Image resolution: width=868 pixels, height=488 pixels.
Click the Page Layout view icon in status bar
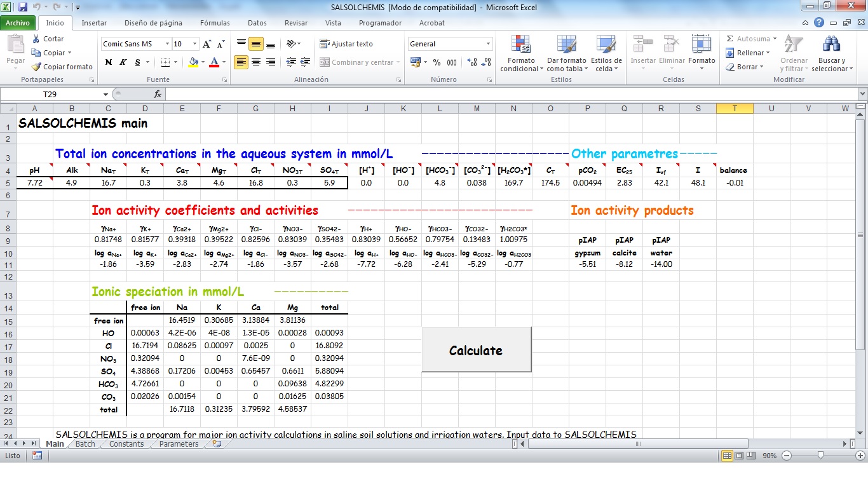coord(738,456)
